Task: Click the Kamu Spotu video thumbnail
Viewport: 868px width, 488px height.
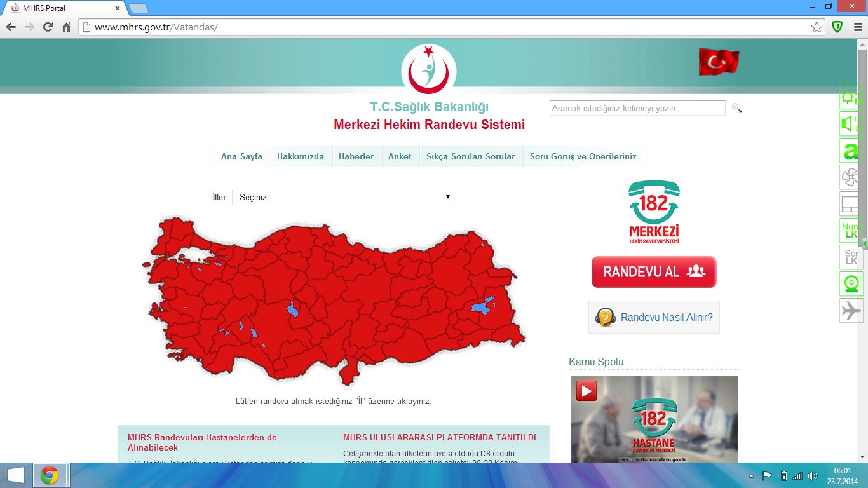Action: tap(654, 419)
